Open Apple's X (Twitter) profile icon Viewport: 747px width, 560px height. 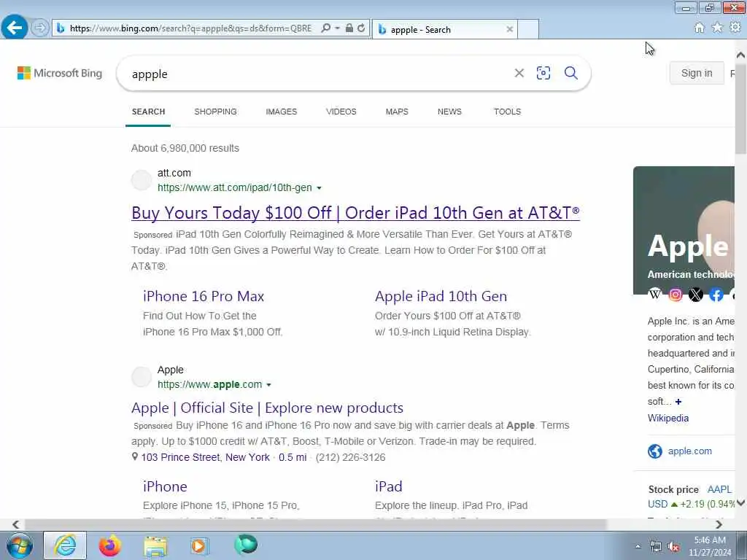click(696, 295)
